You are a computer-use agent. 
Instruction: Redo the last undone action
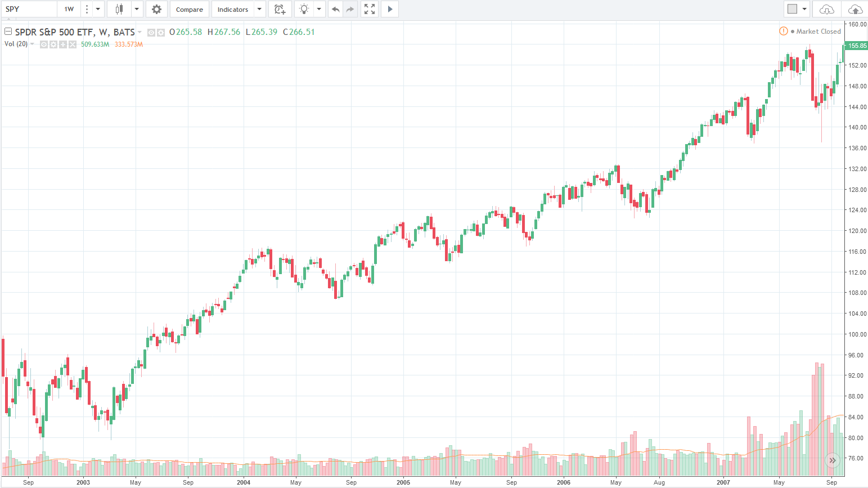350,9
